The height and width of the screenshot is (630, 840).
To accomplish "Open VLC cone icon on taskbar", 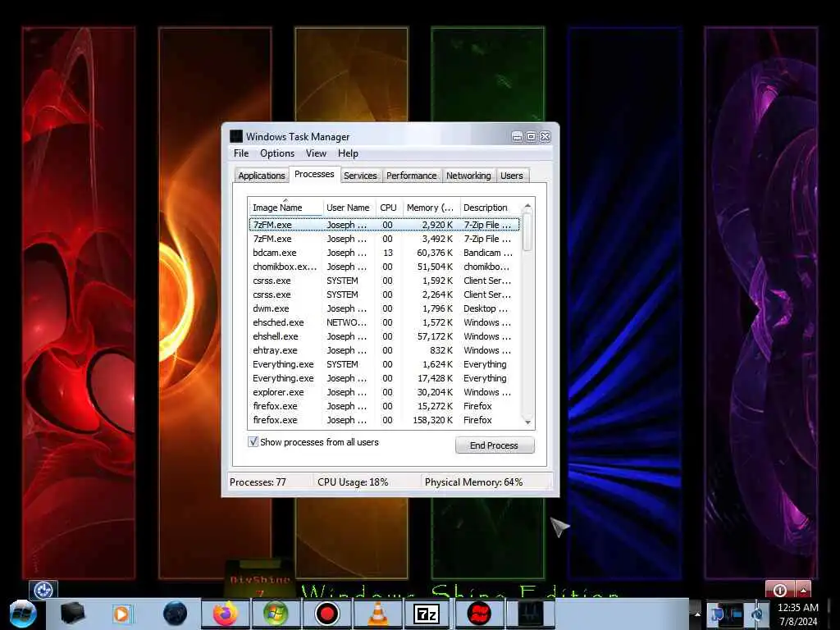I will [x=377, y=614].
